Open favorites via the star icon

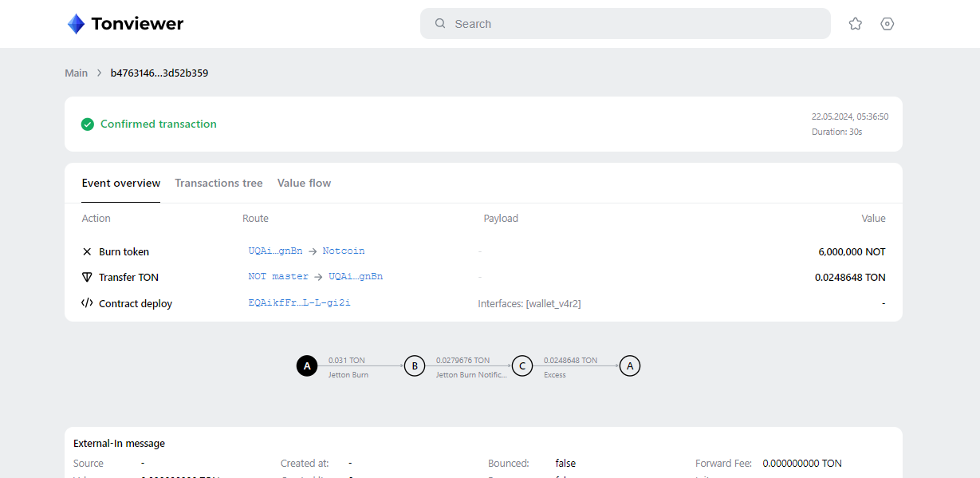pos(856,24)
